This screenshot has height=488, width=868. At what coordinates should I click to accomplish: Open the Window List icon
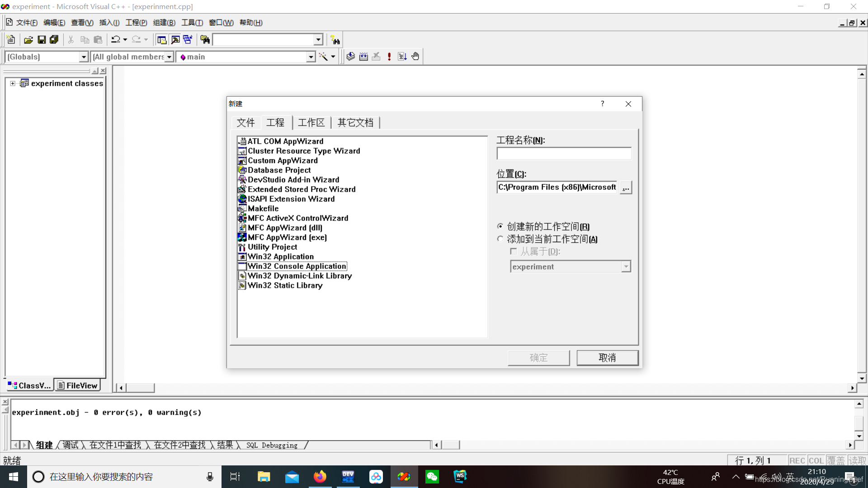(x=188, y=40)
